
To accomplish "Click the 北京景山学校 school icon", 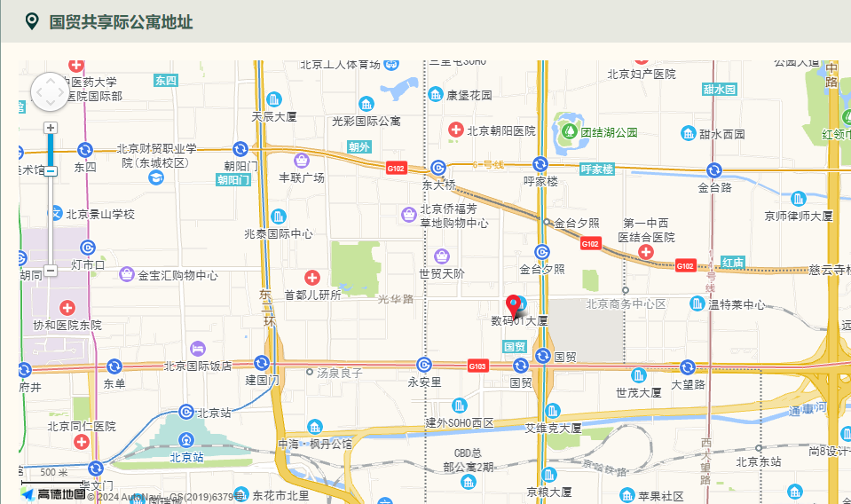I will click(x=56, y=213).
